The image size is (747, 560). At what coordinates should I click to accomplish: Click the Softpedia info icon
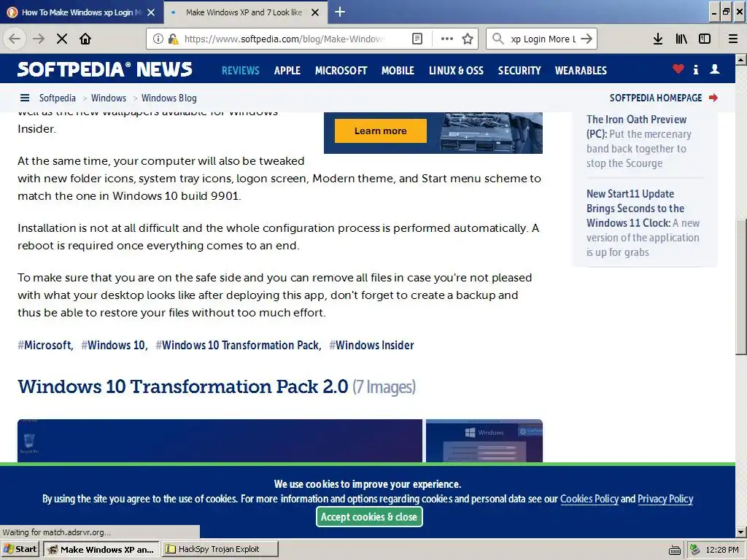tap(696, 69)
